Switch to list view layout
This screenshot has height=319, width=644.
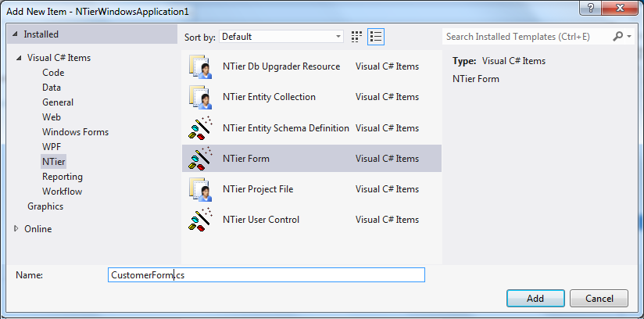pyautogui.click(x=376, y=37)
